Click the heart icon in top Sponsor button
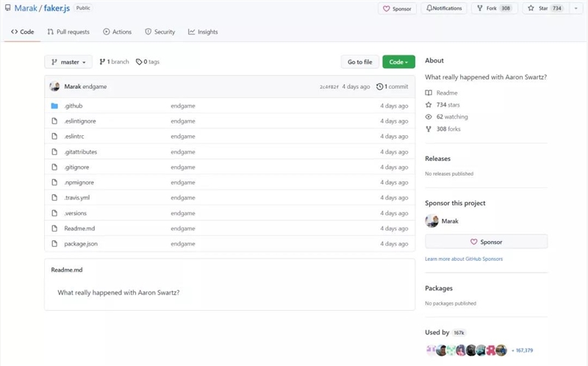The width and height of the screenshot is (588, 366). (x=387, y=9)
